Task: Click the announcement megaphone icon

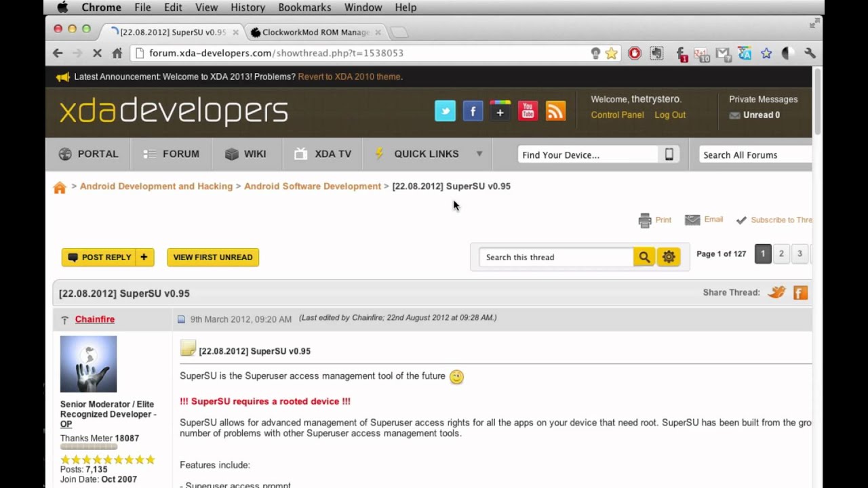Action: click(x=63, y=77)
